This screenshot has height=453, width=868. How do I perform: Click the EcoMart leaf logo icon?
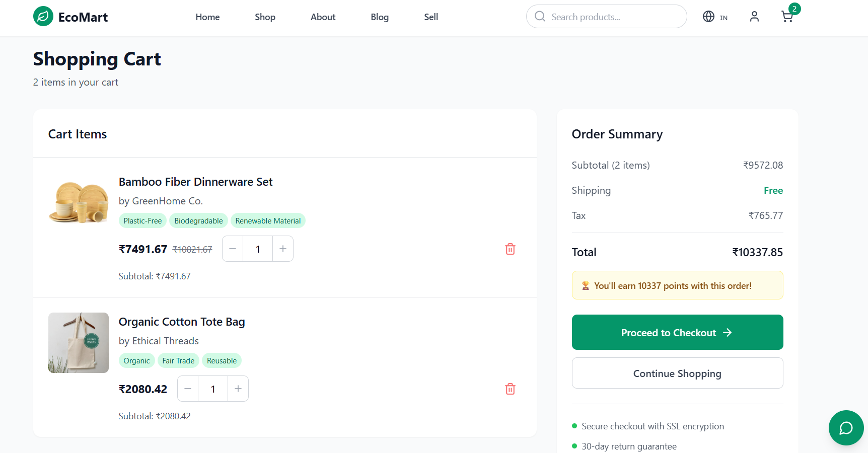[x=43, y=16]
